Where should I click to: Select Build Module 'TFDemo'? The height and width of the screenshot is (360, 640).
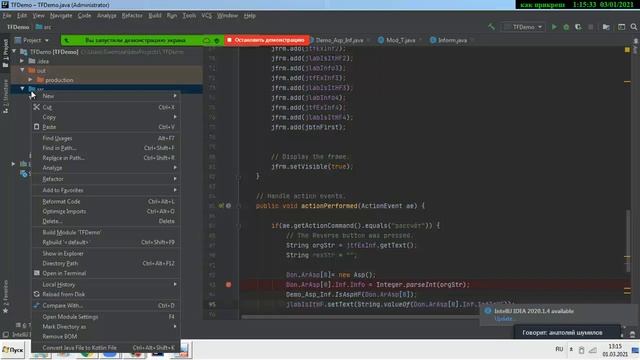(x=106, y=232)
